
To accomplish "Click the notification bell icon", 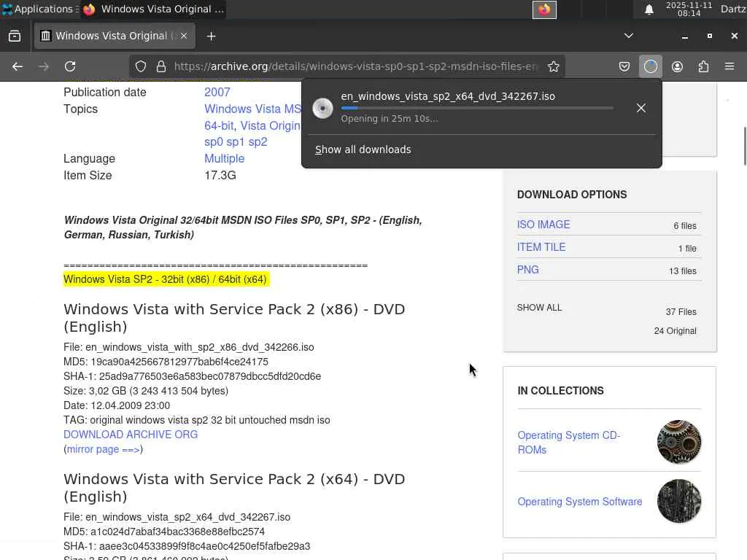I will (x=649, y=9).
